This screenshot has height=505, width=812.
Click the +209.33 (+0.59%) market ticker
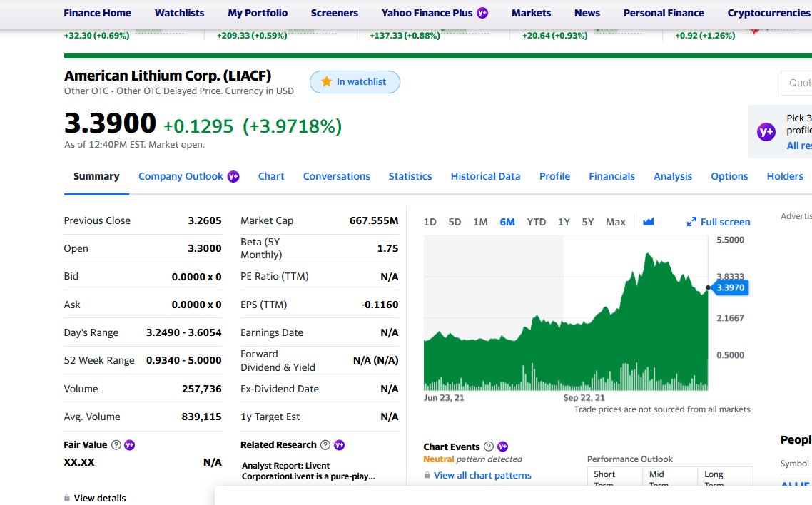(252, 36)
